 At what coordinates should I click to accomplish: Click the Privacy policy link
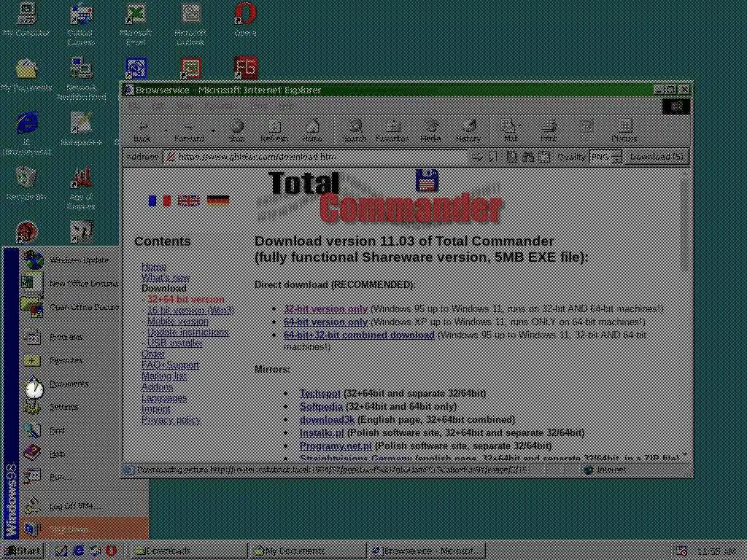[171, 420]
